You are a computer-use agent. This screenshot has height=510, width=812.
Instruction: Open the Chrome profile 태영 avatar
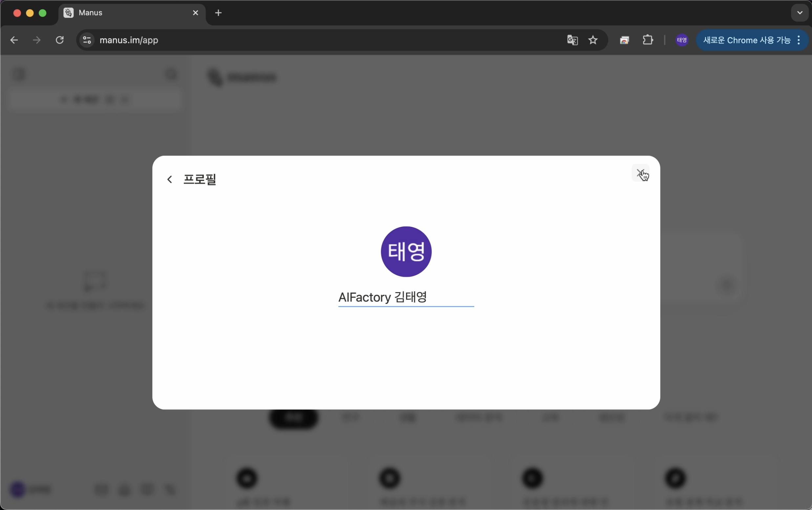point(682,40)
